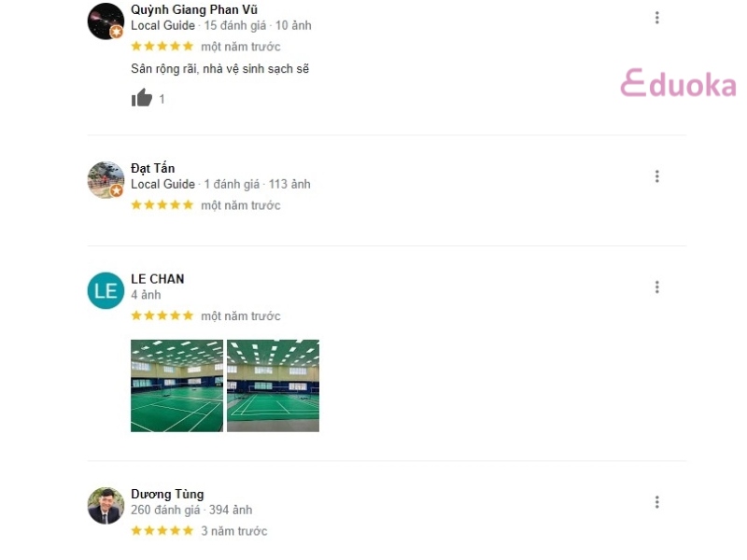Click "260 đánh giá · 394 ảnh" text
Image resolution: width=747 pixels, height=560 pixels.
pos(191,510)
